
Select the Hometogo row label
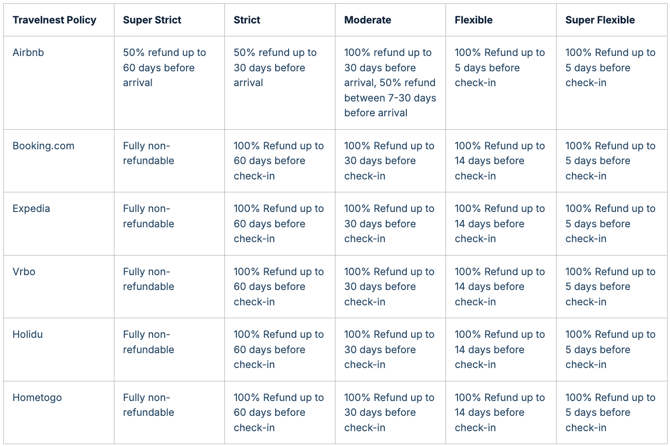pyautogui.click(x=37, y=398)
